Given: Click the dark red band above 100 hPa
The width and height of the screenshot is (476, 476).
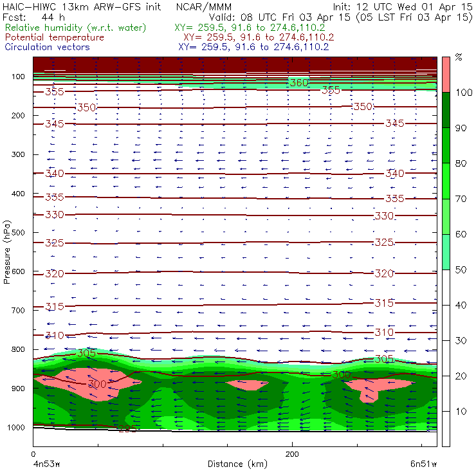Looking at the screenshot, I should (x=235, y=65).
